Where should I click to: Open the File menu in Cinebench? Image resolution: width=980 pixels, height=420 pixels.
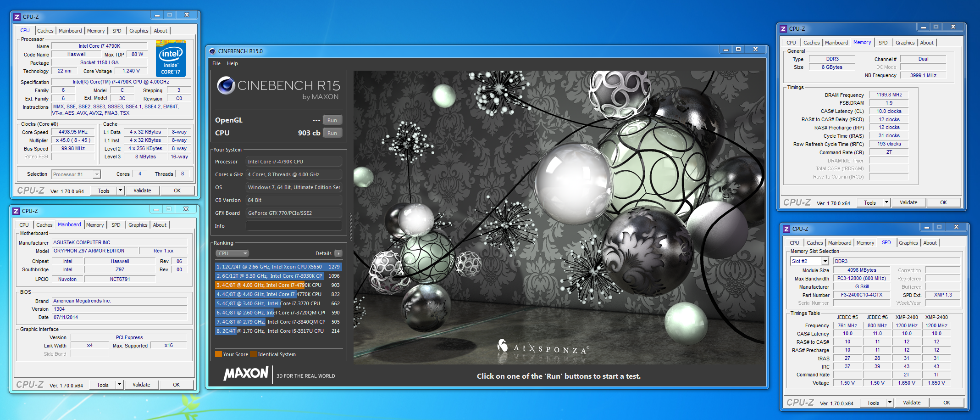[x=216, y=63]
